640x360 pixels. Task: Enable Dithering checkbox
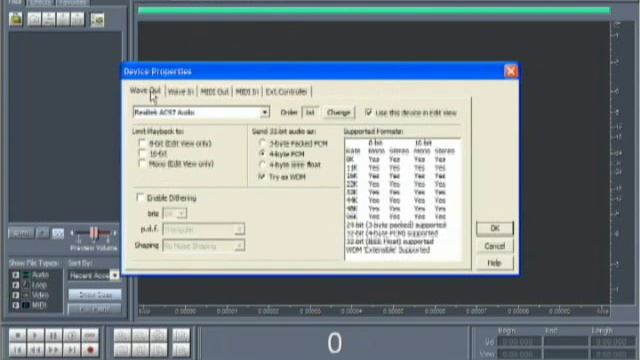(140, 198)
